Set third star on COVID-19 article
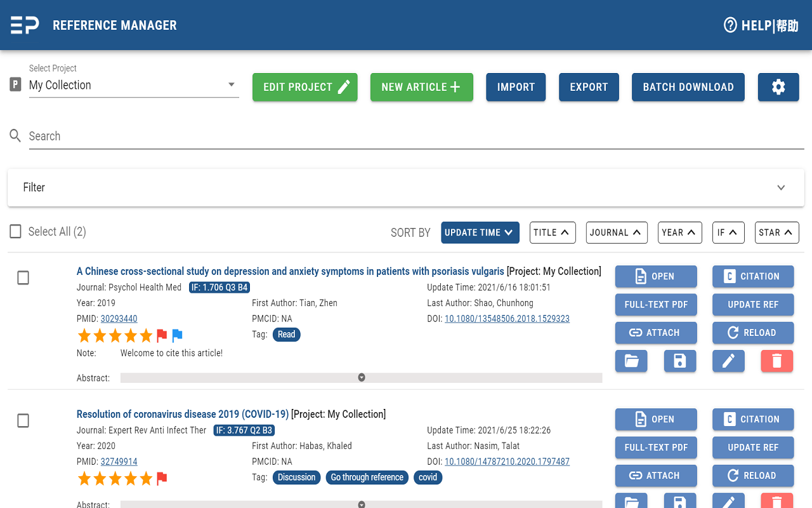This screenshot has width=812, height=508. [115, 478]
